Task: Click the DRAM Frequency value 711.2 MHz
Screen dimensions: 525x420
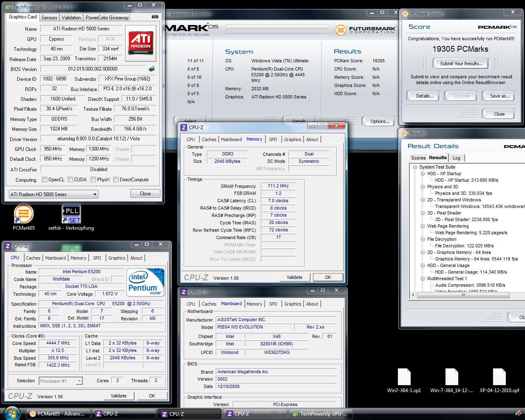Action: tap(278, 186)
